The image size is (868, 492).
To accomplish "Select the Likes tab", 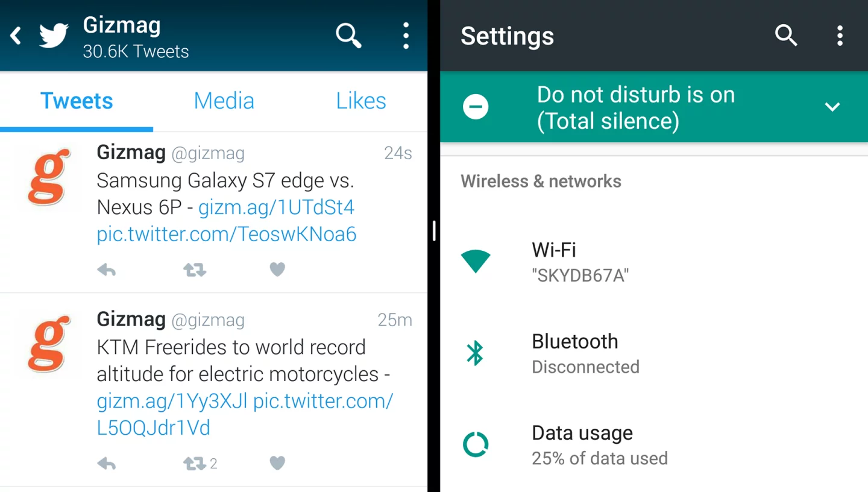I will click(x=360, y=101).
